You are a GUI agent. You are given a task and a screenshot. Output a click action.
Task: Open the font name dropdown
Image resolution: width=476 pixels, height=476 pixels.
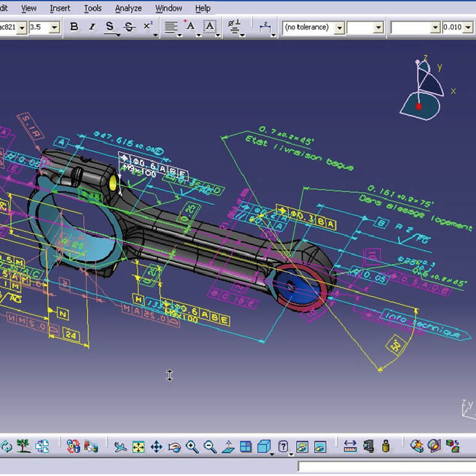pyautogui.click(x=22, y=28)
